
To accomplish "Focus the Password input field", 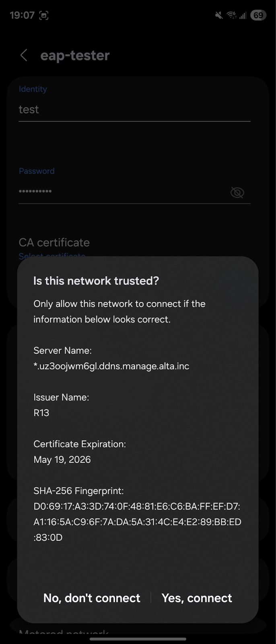I will tap(121, 191).
